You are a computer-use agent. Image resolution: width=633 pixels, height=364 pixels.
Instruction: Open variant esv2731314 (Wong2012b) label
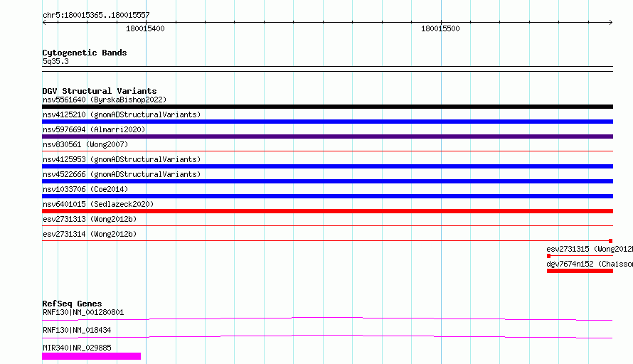point(90,234)
